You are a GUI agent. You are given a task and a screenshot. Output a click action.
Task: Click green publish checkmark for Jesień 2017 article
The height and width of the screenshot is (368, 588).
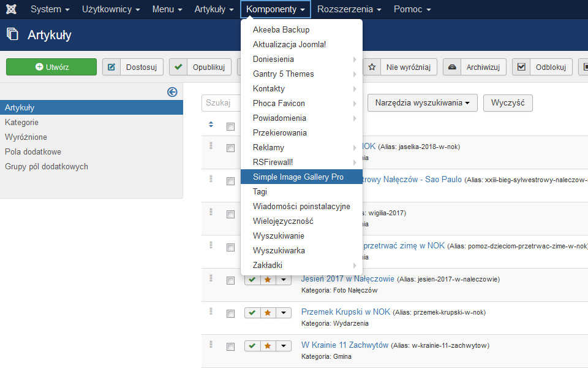point(252,280)
